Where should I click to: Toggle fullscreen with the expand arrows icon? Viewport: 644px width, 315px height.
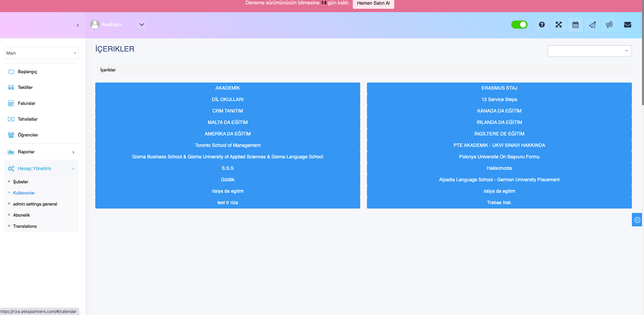[x=558, y=25]
